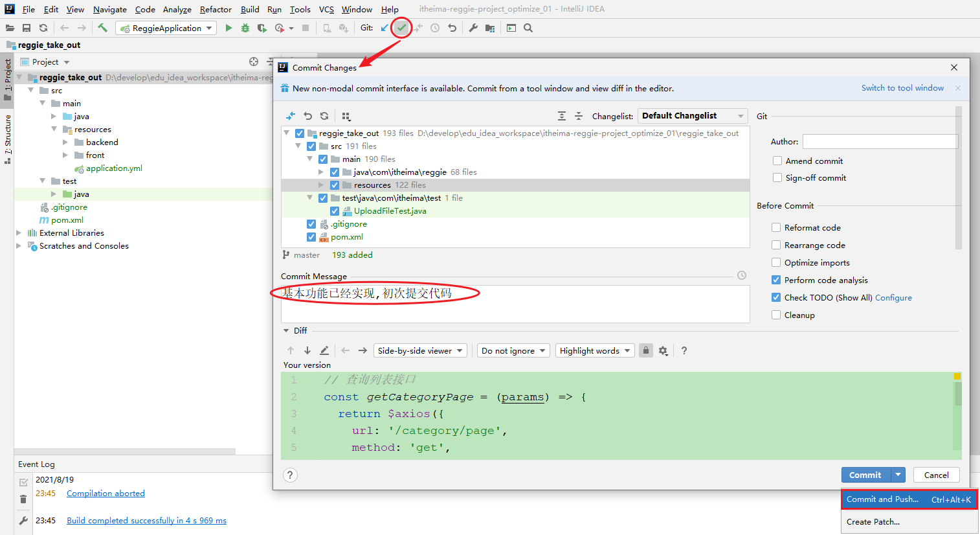Toggle the Optimize imports checkbox

coord(776,262)
